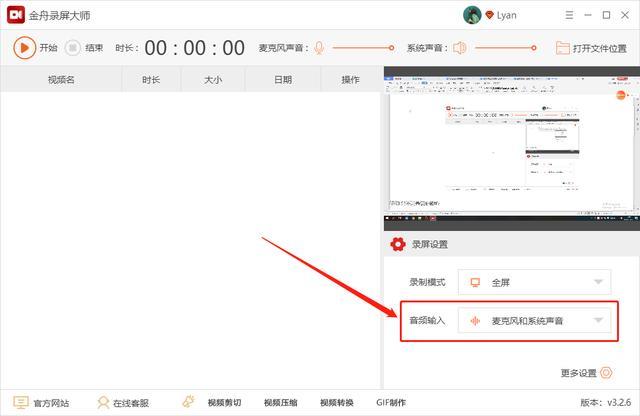Viewport: 640px width, 416px height.
Task: Mute the system sound speaker icon
Action: click(460, 48)
